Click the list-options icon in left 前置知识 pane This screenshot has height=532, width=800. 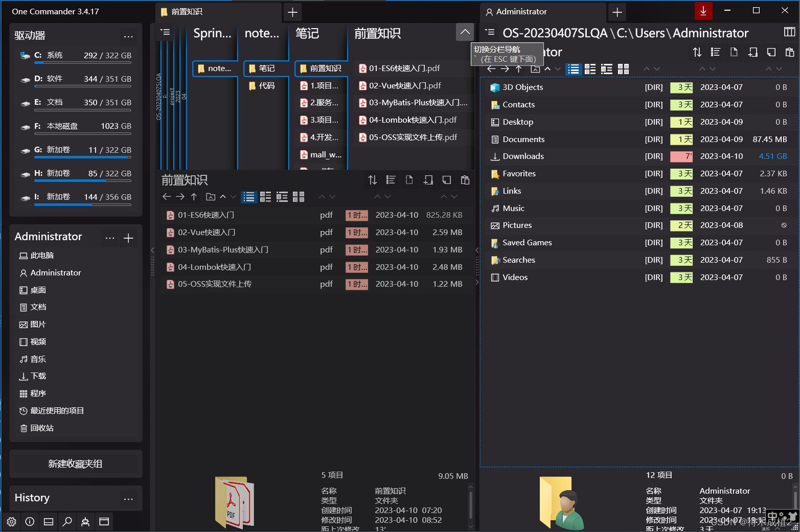tap(391, 180)
